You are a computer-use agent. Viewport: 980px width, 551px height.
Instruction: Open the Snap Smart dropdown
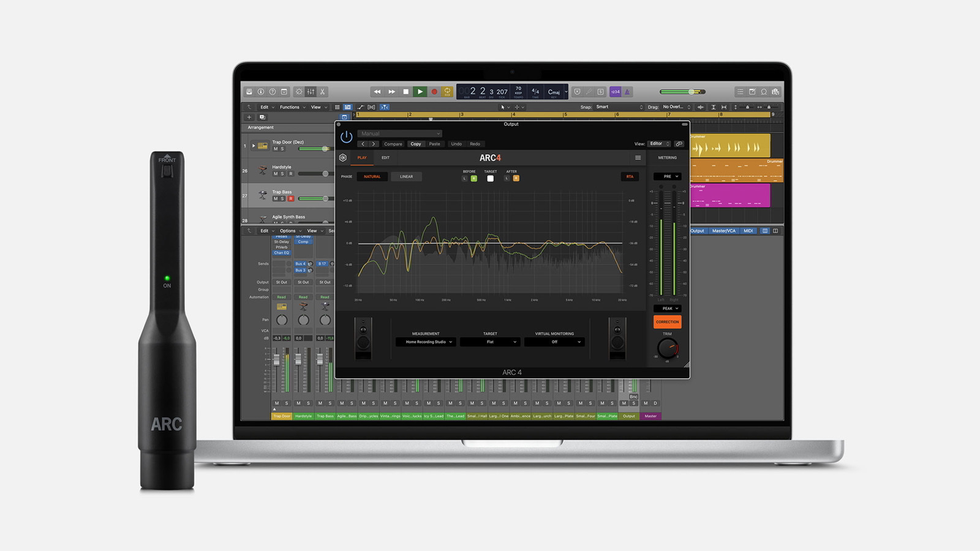(619, 107)
